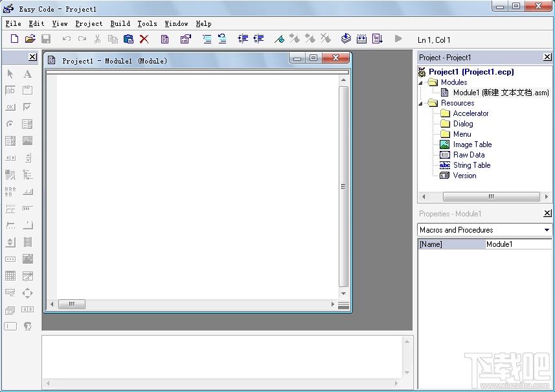The image size is (555, 392).
Task: Open a project with the folder icon
Action: point(30,39)
